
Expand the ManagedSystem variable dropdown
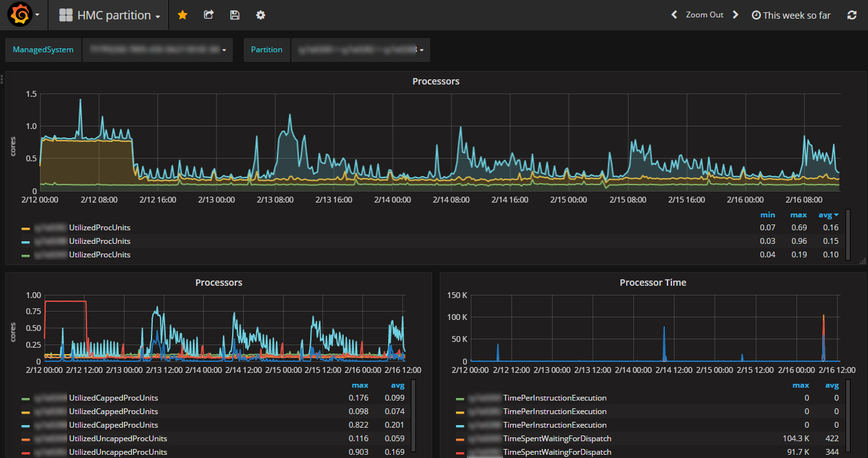tap(157, 50)
